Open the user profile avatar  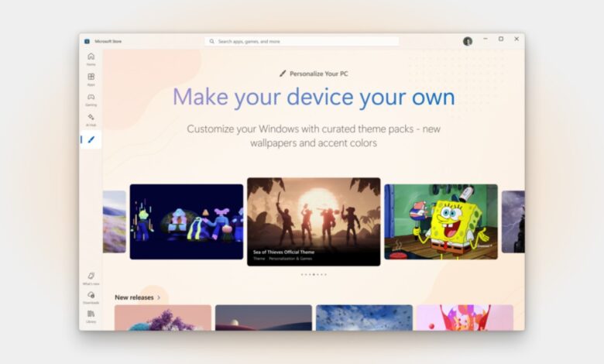(468, 41)
